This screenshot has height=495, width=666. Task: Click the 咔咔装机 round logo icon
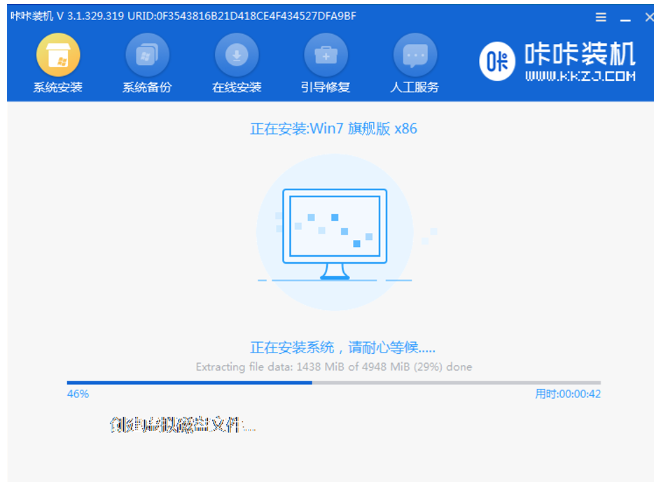[x=497, y=62]
